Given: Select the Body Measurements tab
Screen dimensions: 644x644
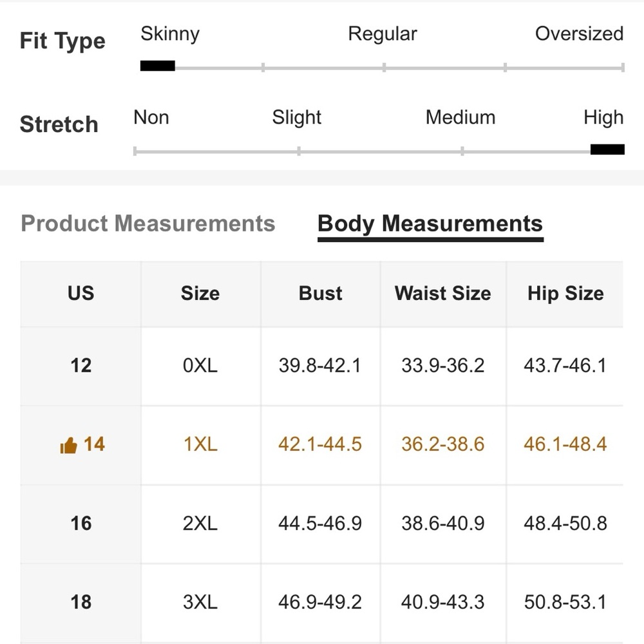Looking at the screenshot, I should 430,223.
